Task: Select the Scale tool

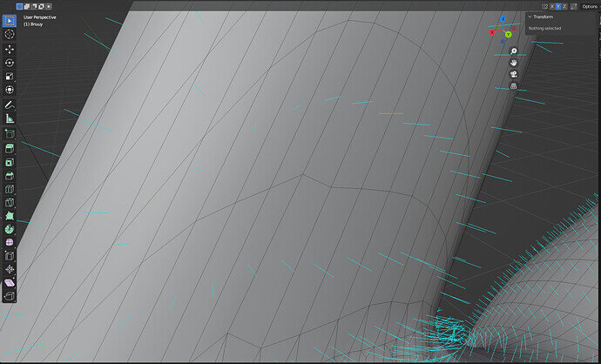Action: [10, 77]
